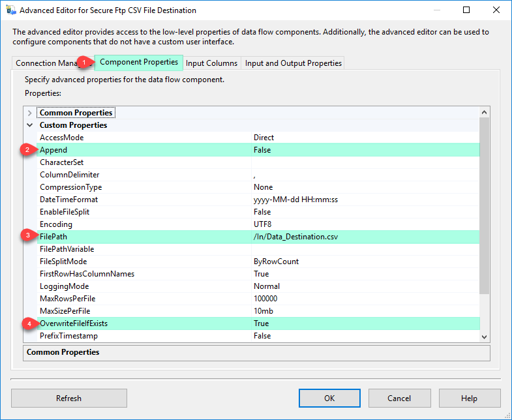Click the red marker number 2 badge
Viewport: 512px width, 420px height.
[28, 150]
